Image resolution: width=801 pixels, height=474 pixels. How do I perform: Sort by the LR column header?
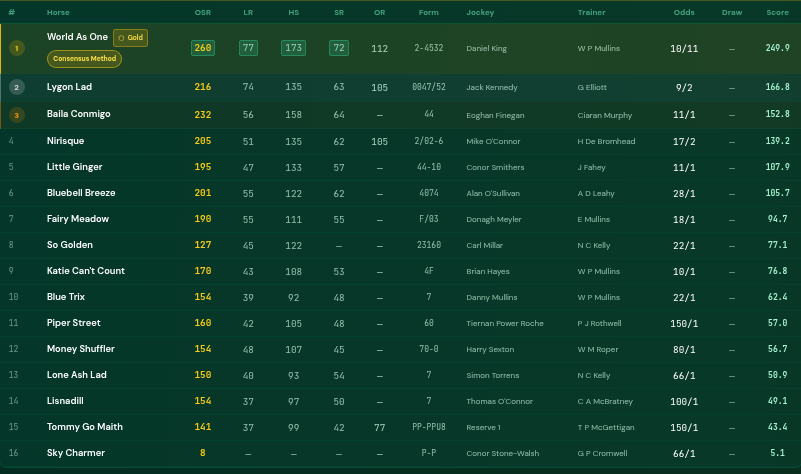coord(248,12)
